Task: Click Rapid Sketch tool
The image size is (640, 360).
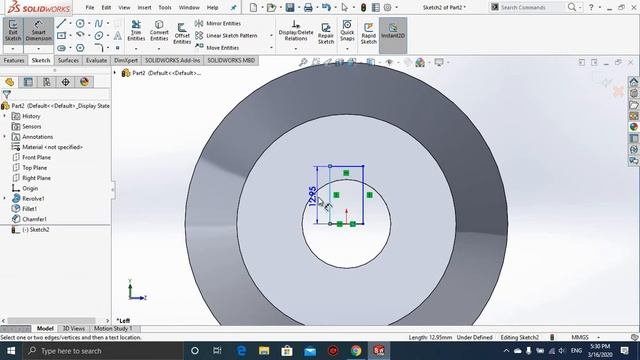Action: click(369, 33)
